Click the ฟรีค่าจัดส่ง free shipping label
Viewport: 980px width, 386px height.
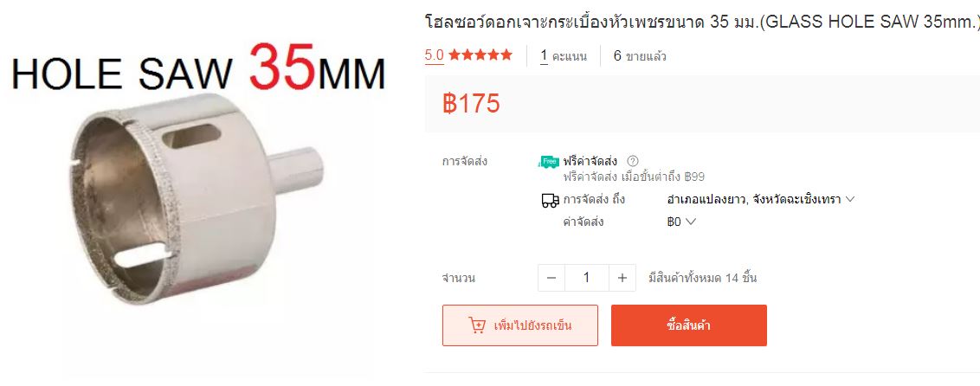(x=590, y=161)
